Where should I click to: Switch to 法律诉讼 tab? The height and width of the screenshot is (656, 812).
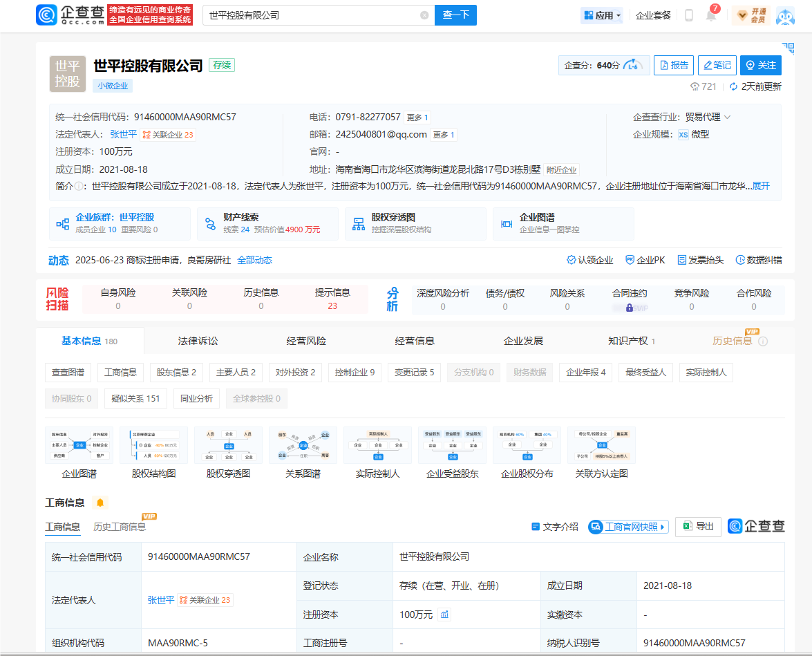tap(198, 341)
